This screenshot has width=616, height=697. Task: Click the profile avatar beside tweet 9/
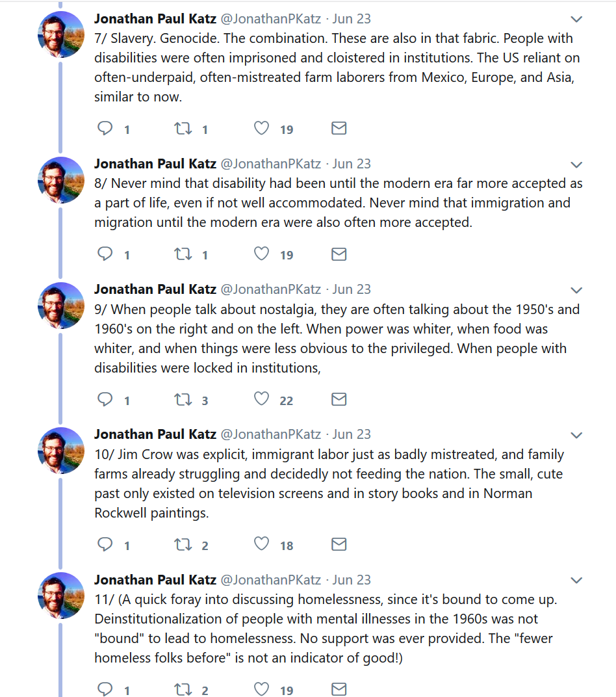[x=61, y=306]
